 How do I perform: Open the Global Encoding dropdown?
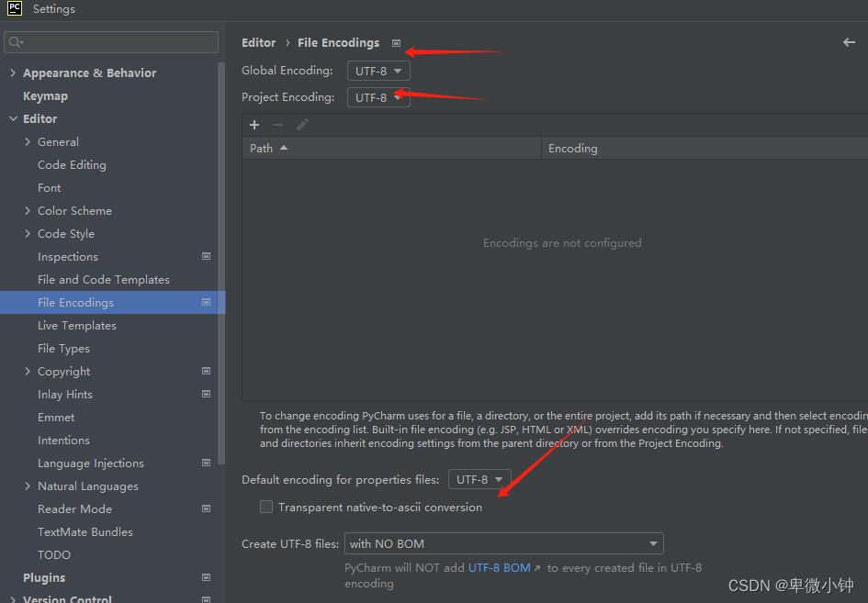point(378,71)
